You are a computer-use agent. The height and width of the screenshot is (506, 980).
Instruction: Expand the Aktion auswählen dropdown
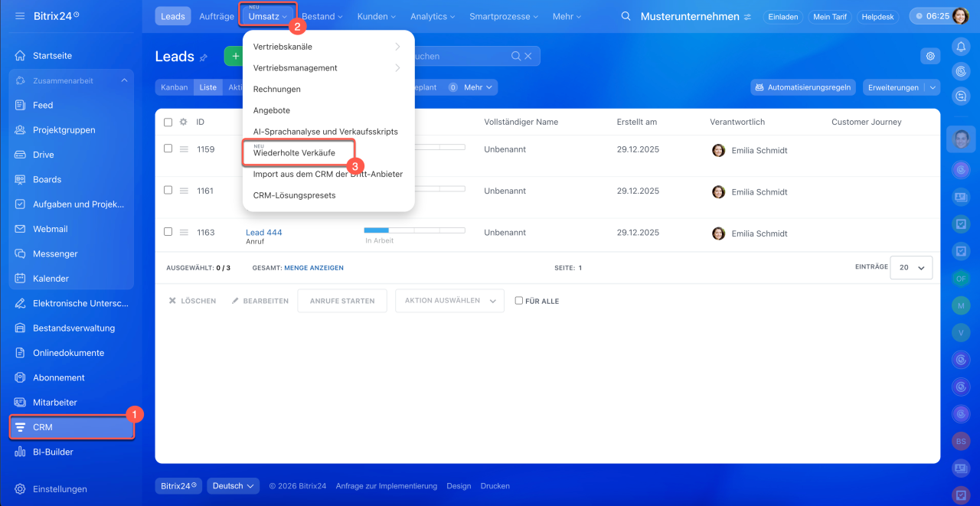point(449,301)
